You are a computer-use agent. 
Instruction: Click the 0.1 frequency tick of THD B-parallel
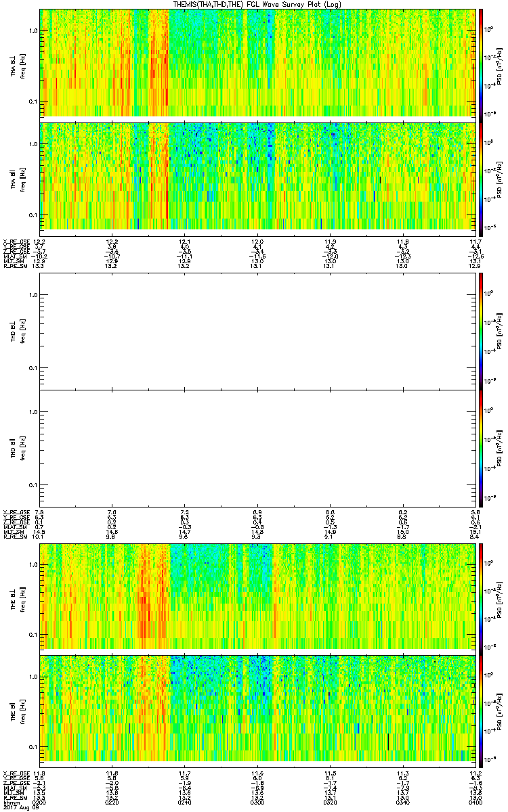[33, 485]
